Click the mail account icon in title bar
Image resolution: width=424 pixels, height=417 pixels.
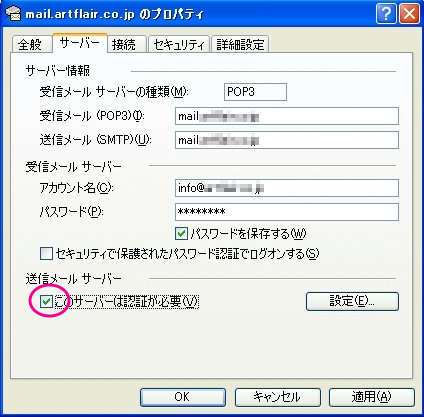13,14
